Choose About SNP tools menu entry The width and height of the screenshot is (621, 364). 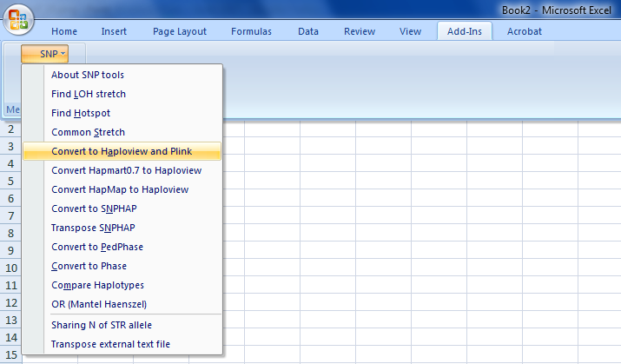(88, 75)
